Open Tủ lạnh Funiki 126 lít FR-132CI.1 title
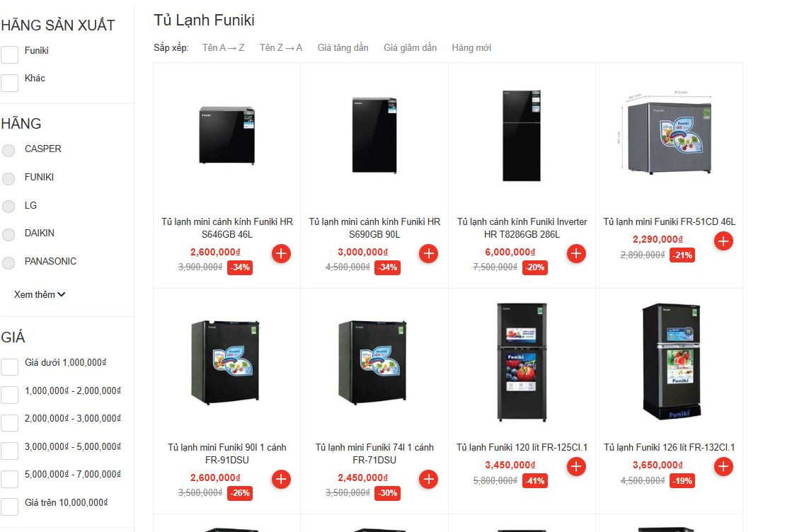Viewport: 809px width, 532px height. (x=669, y=447)
